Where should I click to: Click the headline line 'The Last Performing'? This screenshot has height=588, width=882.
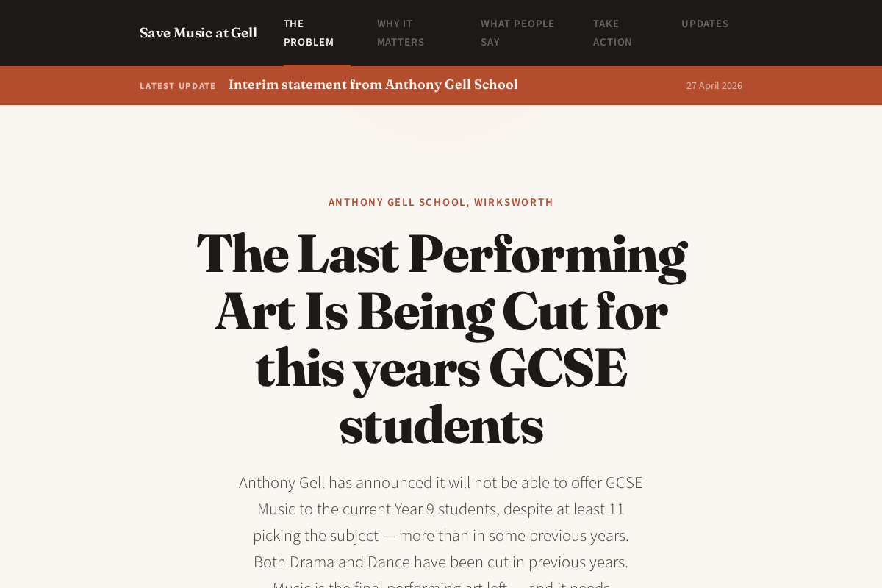pyautogui.click(x=441, y=254)
